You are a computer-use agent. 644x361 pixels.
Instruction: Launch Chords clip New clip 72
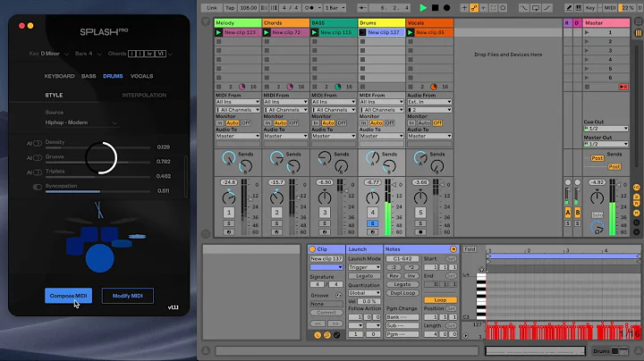point(267,32)
